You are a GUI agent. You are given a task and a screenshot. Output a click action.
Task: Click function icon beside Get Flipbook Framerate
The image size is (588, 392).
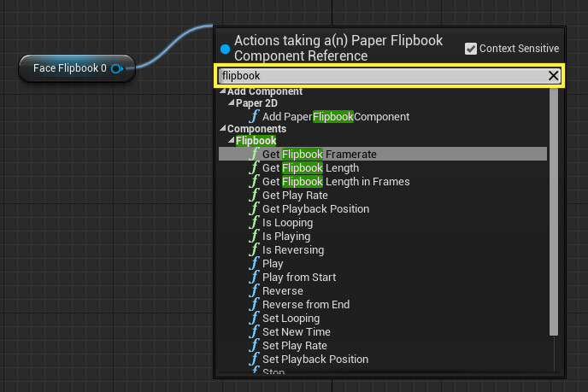254,155
